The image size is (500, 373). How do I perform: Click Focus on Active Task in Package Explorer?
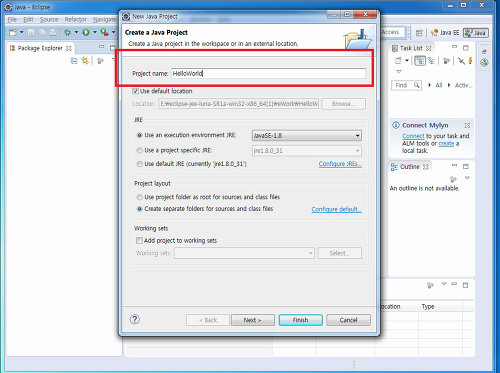click(x=100, y=61)
